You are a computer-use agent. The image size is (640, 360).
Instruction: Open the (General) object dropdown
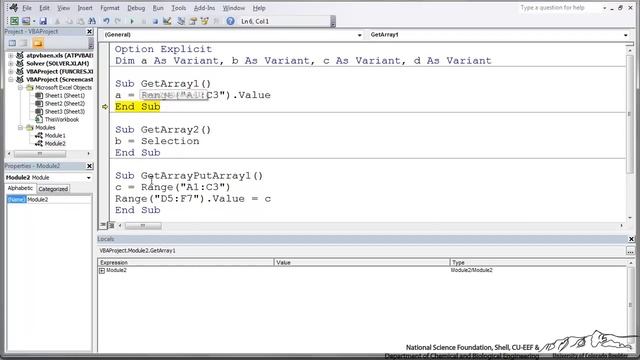(x=359, y=35)
